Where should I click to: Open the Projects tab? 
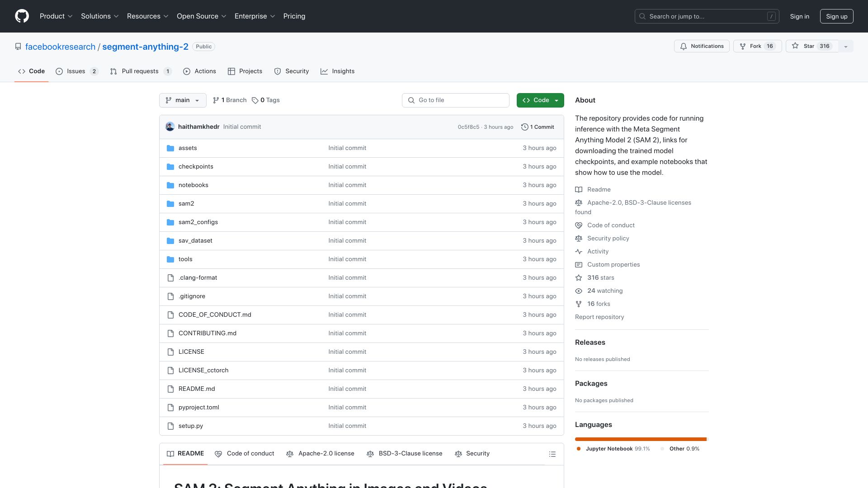pos(245,71)
